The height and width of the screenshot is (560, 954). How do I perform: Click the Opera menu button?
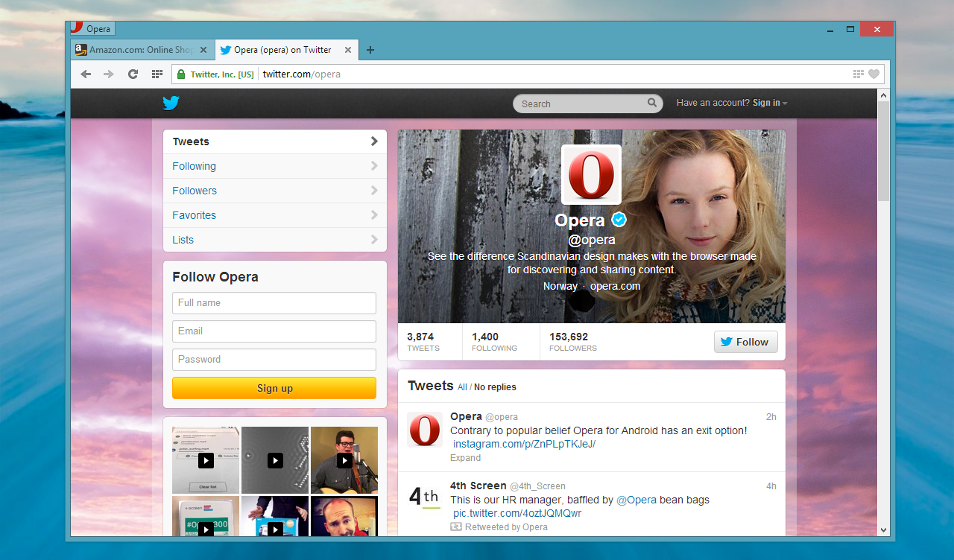click(92, 29)
